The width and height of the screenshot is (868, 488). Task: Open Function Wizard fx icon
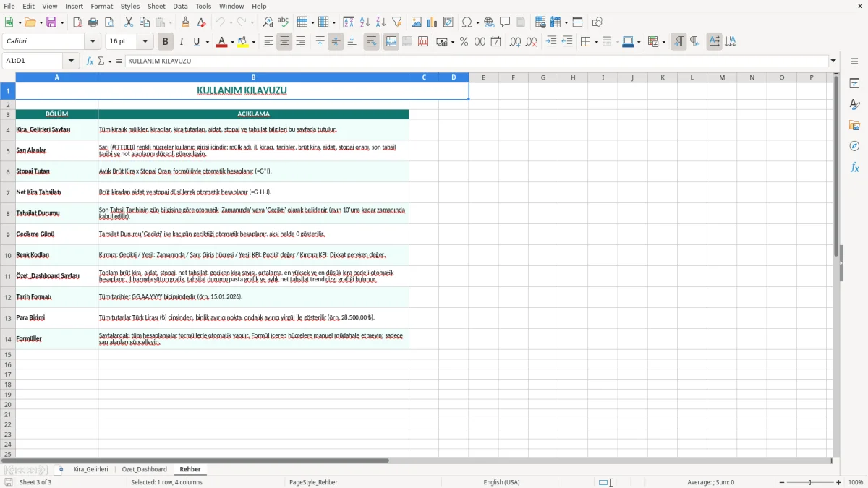(90, 61)
